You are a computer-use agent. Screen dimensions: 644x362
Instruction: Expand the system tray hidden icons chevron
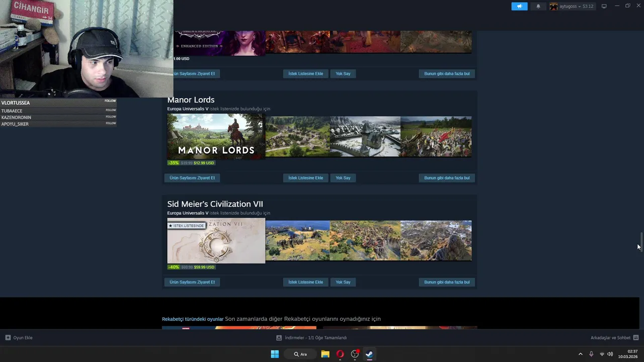[580, 354]
